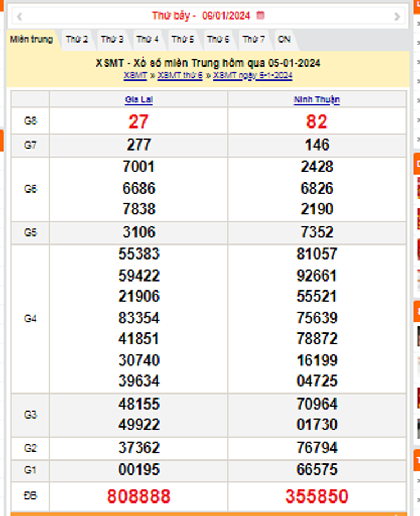This screenshot has height=516, width=420.
Task: Click G4 number 83354
Action: tap(139, 318)
